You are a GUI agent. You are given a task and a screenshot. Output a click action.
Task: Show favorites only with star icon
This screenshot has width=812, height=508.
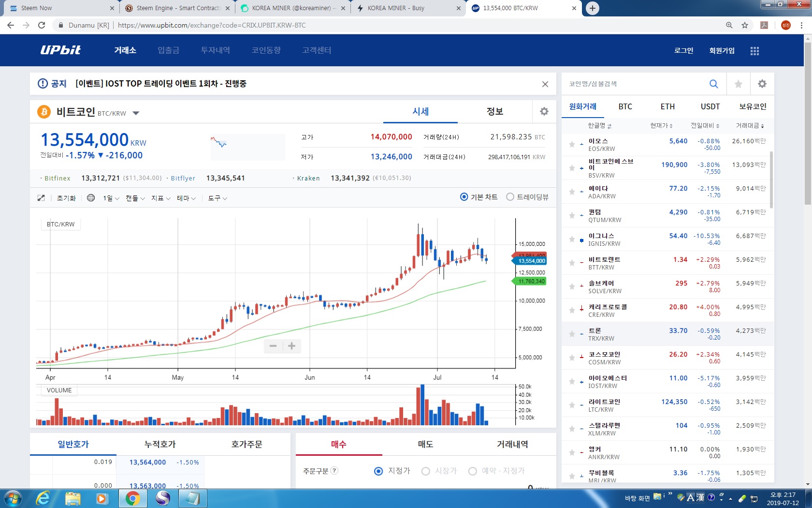click(x=738, y=84)
